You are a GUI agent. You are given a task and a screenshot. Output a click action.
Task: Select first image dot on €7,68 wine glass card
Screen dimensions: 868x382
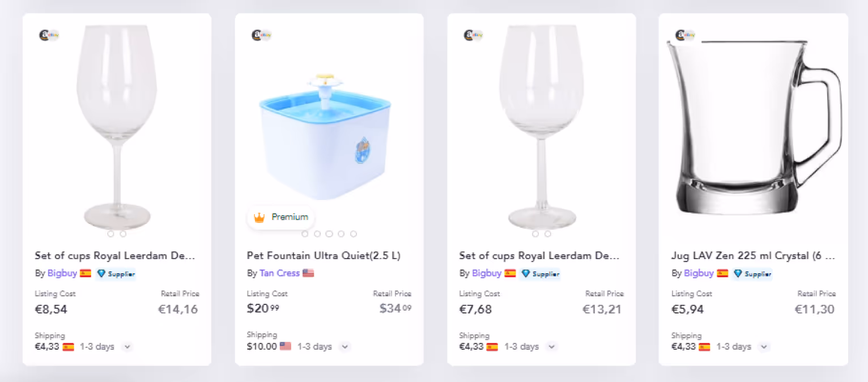[x=535, y=234]
